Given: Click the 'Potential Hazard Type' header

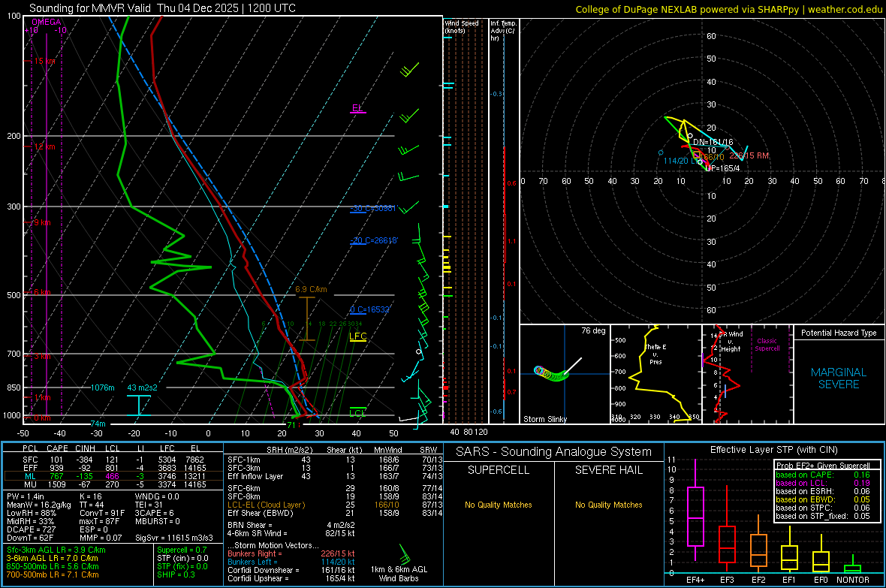Looking at the screenshot, I should (x=839, y=333).
